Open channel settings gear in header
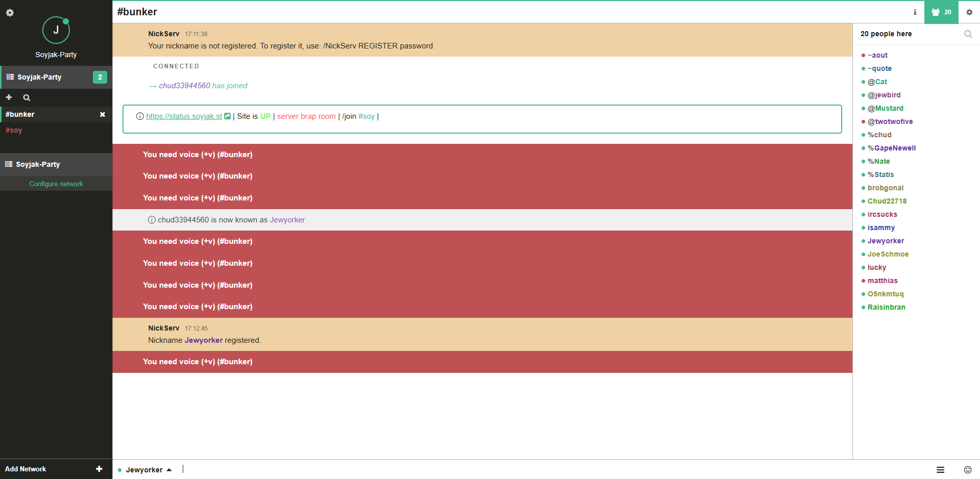The height and width of the screenshot is (479, 980). 969,12
